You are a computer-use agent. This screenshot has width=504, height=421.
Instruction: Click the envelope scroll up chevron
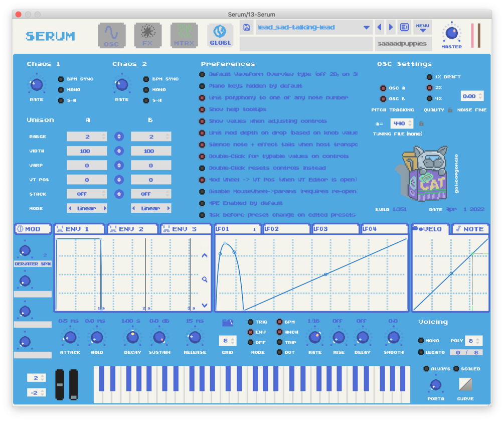(x=205, y=256)
